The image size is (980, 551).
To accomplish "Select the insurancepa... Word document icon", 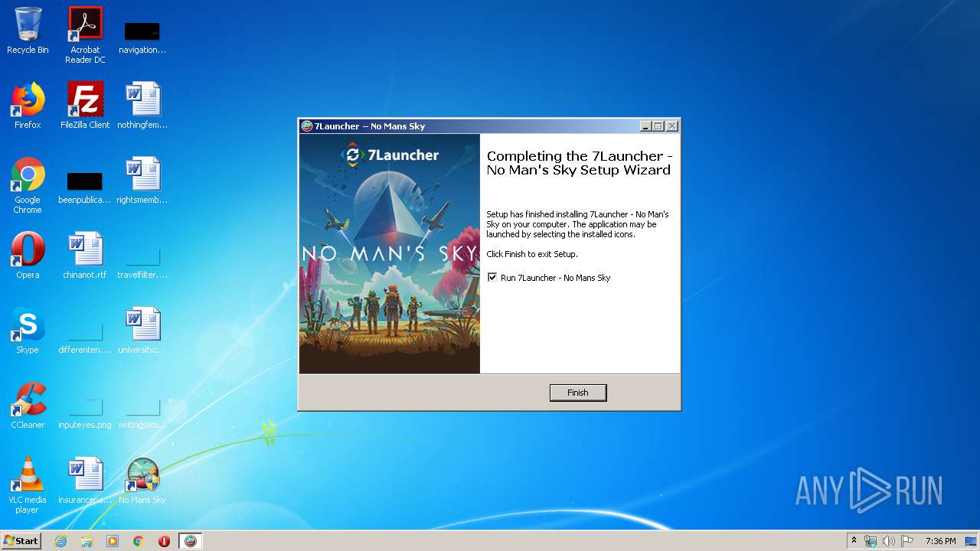I will (x=85, y=481).
